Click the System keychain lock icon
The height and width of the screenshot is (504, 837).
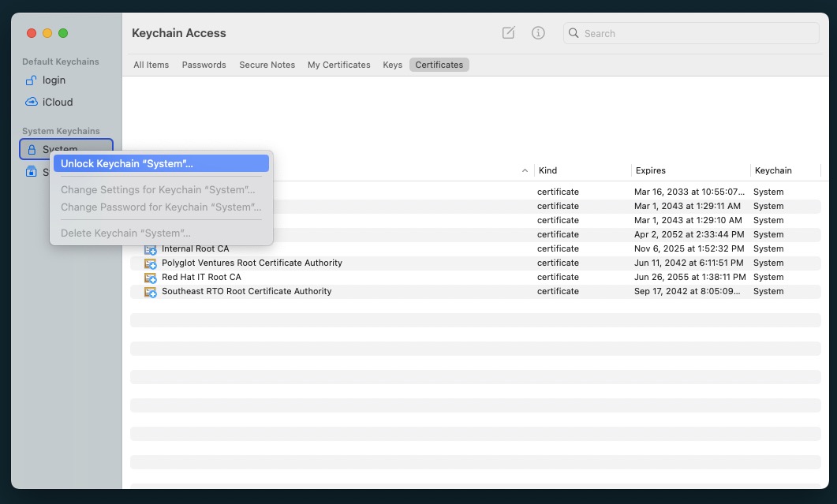32,149
